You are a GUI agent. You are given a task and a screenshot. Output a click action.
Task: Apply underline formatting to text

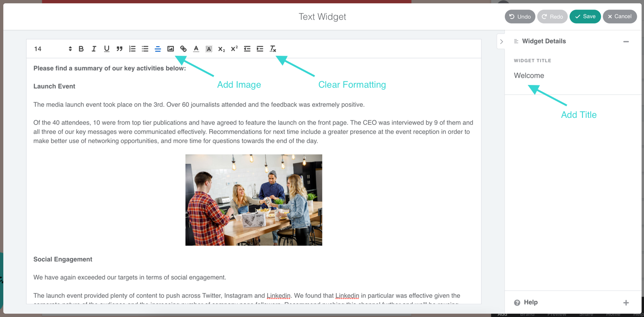107,49
